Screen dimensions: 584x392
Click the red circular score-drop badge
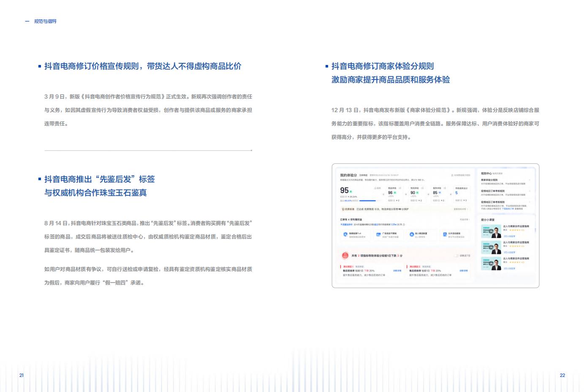click(345, 255)
